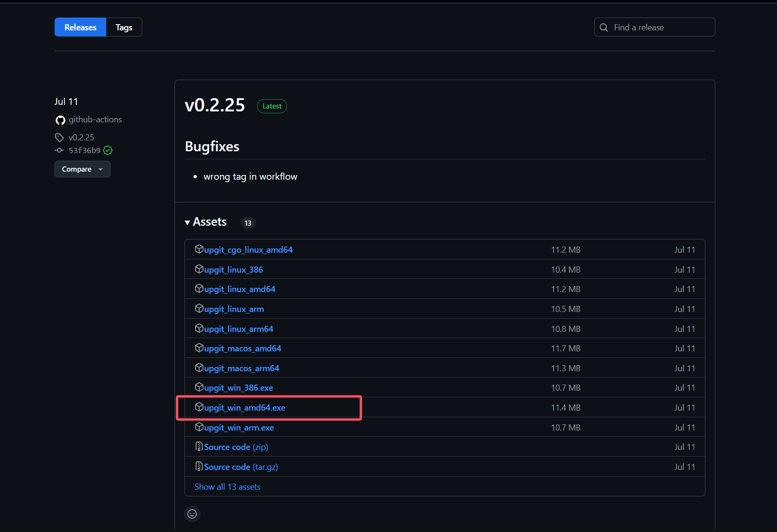Click package icon for upgit_linux_386
777x532 pixels.
[x=199, y=269]
